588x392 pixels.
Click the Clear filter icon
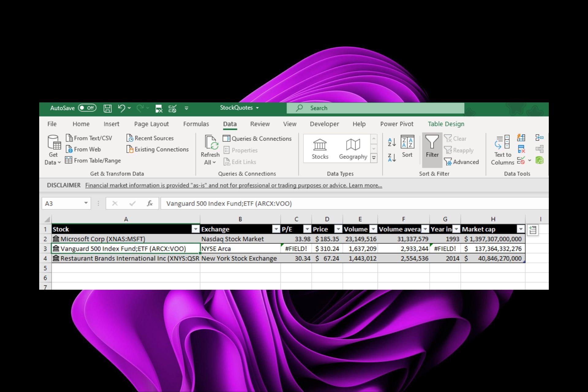tap(448, 138)
